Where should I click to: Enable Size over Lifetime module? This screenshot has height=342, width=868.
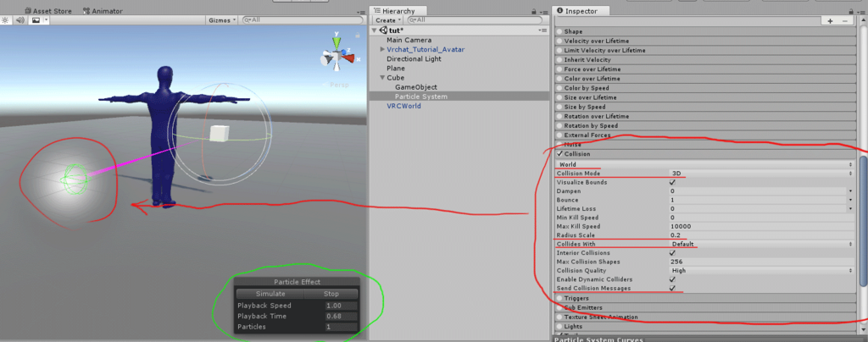coord(559,97)
